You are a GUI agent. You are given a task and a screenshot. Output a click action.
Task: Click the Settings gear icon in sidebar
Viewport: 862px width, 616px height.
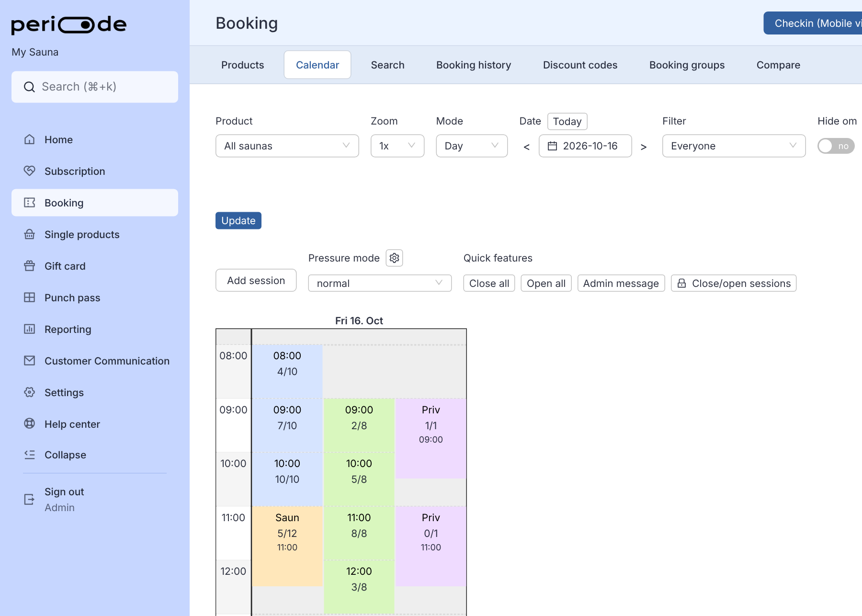click(30, 392)
